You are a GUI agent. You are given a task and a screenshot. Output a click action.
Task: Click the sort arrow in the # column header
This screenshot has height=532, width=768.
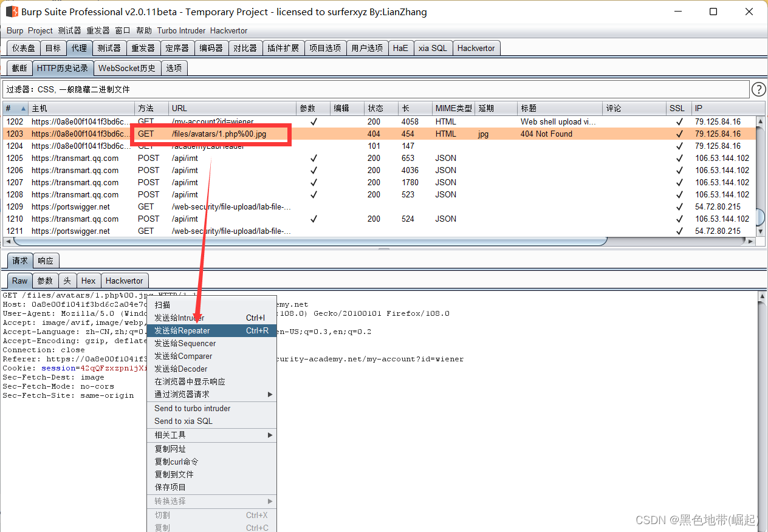coord(24,109)
